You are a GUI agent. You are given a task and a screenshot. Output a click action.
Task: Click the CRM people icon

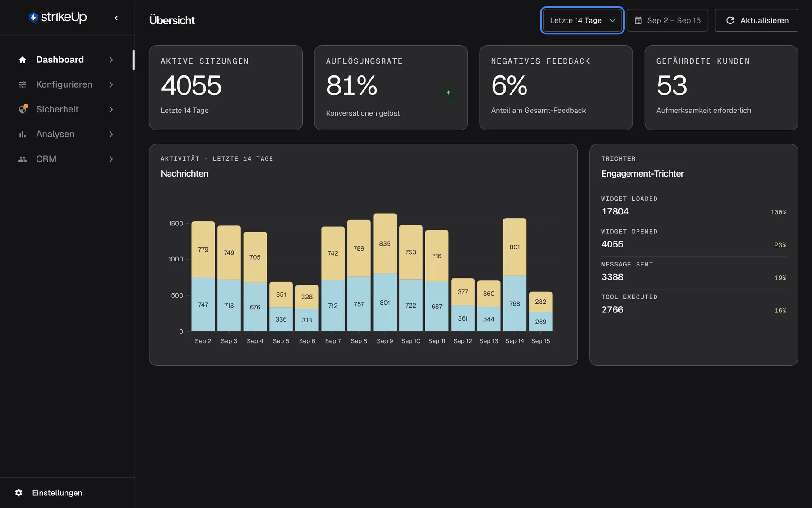23,159
